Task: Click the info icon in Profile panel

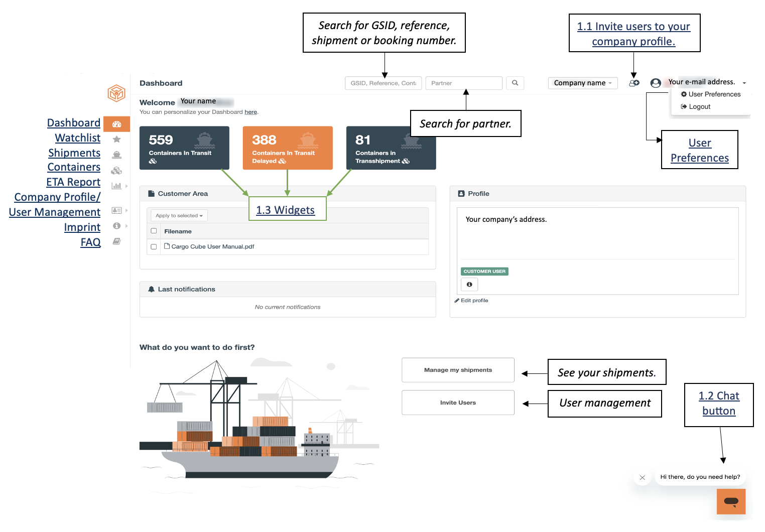Action: click(469, 285)
